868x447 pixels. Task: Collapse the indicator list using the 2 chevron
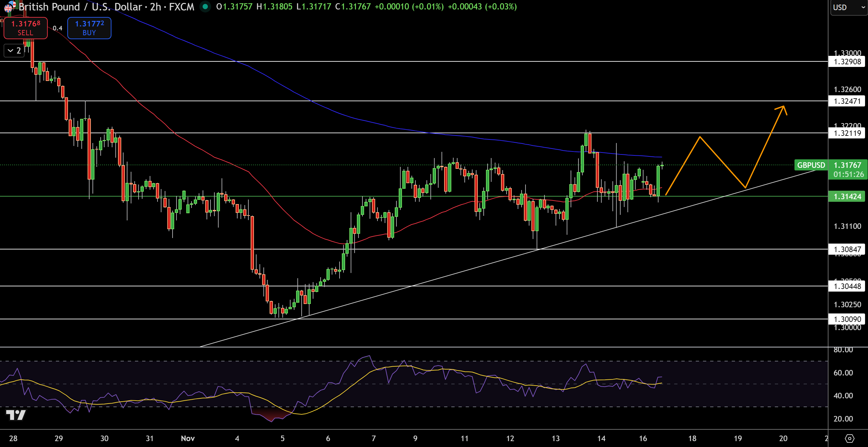click(14, 51)
